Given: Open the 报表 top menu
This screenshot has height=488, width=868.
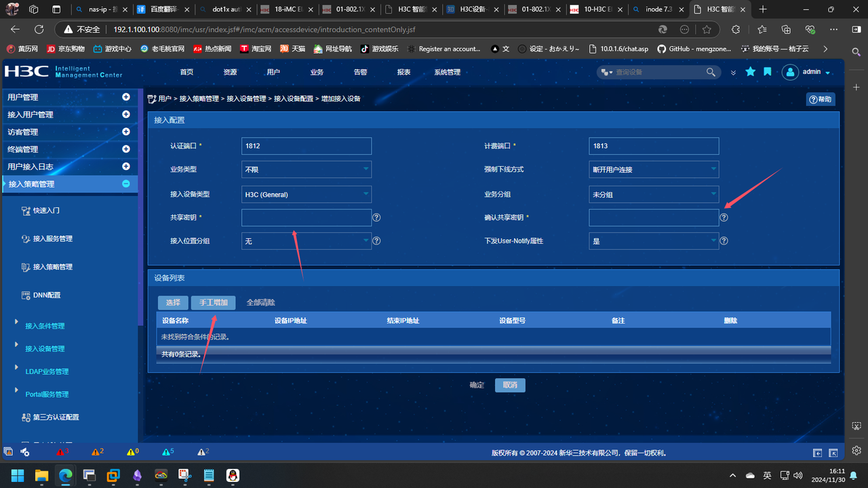Looking at the screenshot, I should 403,73.
